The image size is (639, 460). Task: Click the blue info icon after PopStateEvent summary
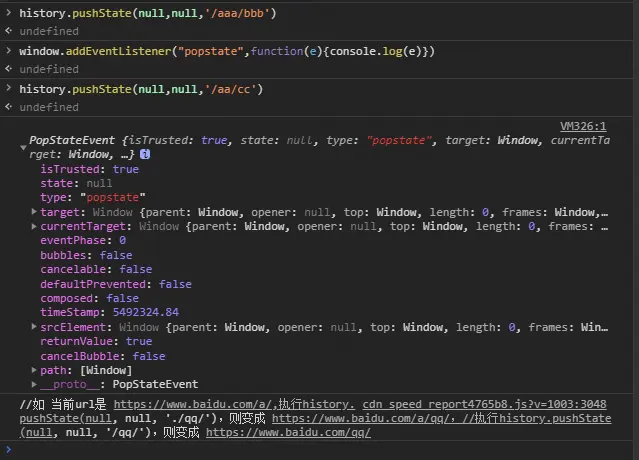point(145,154)
